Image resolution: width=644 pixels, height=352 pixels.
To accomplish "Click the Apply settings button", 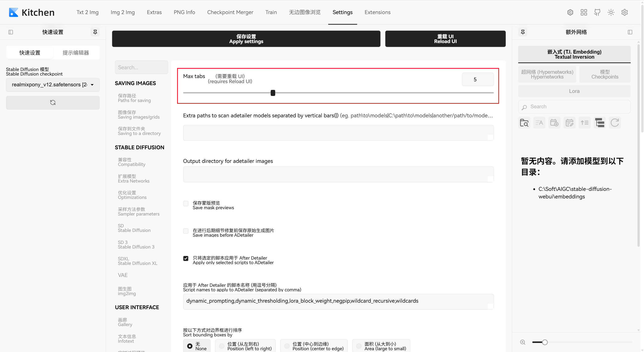I will [246, 39].
